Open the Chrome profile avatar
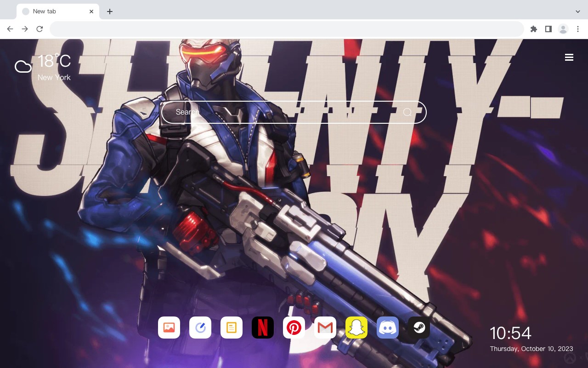 pos(563,29)
